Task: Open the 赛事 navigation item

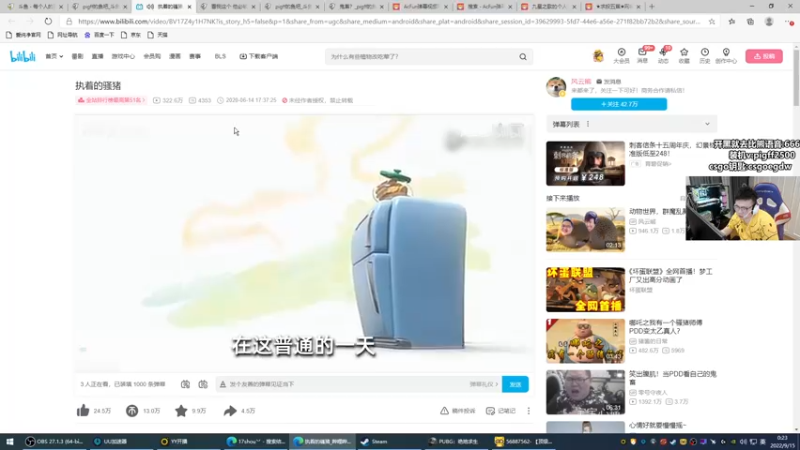Action: [195, 56]
